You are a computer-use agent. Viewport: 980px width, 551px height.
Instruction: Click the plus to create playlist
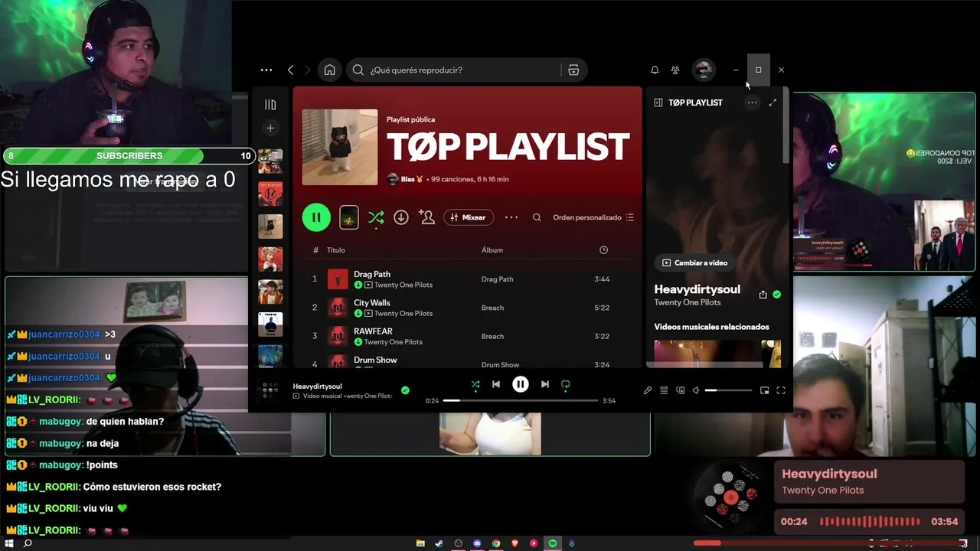tap(270, 128)
